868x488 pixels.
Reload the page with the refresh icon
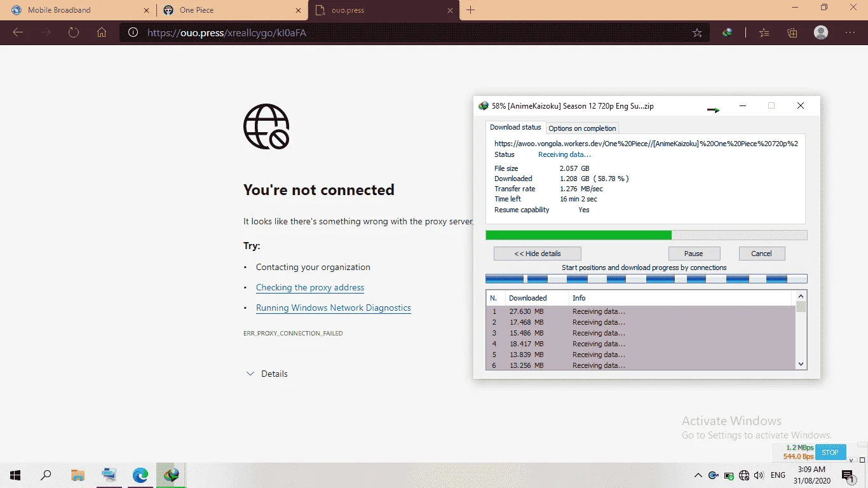coord(74,32)
